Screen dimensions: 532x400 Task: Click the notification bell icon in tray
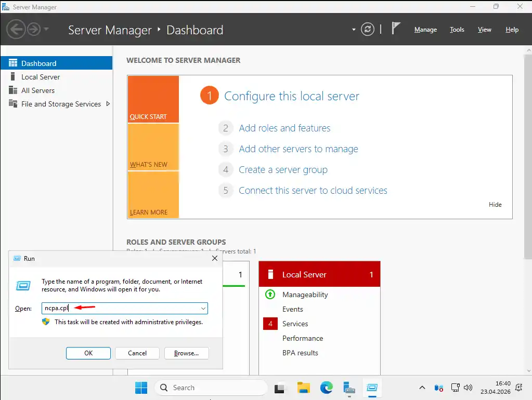click(x=519, y=388)
